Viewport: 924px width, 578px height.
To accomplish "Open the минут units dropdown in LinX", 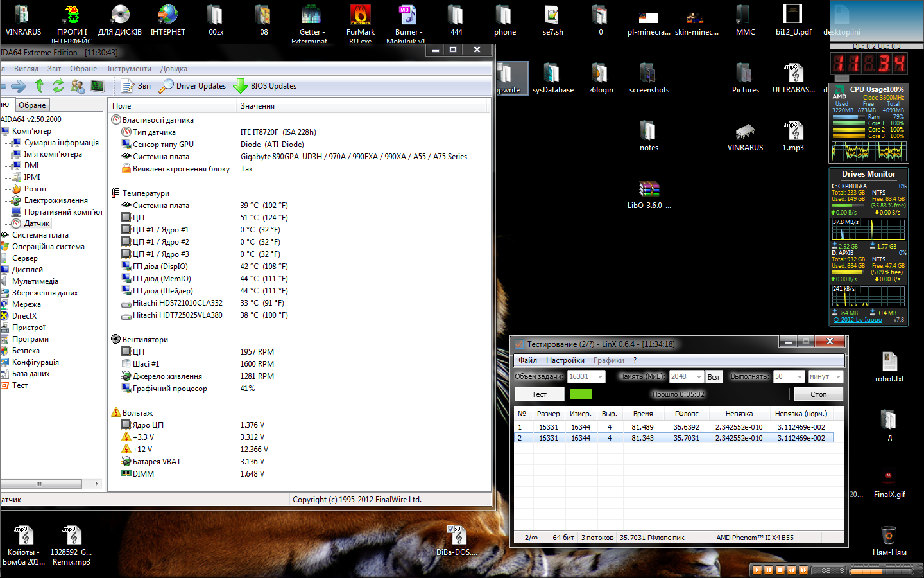I will pos(825,377).
